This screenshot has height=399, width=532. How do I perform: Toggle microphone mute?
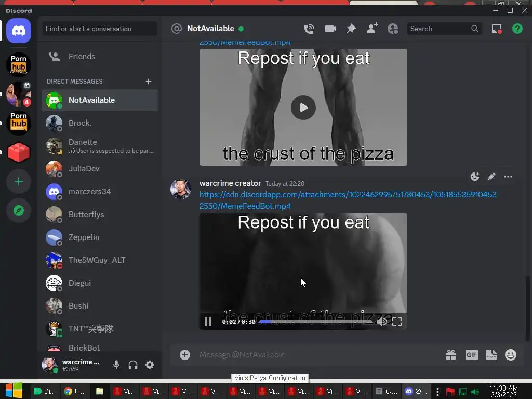pyautogui.click(x=116, y=365)
